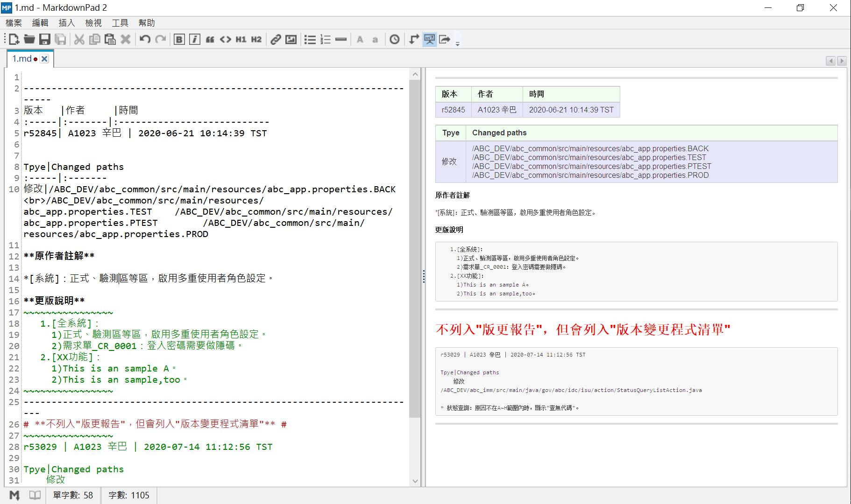Copy selection using the copy icon
The image size is (851, 504).
point(95,40)
